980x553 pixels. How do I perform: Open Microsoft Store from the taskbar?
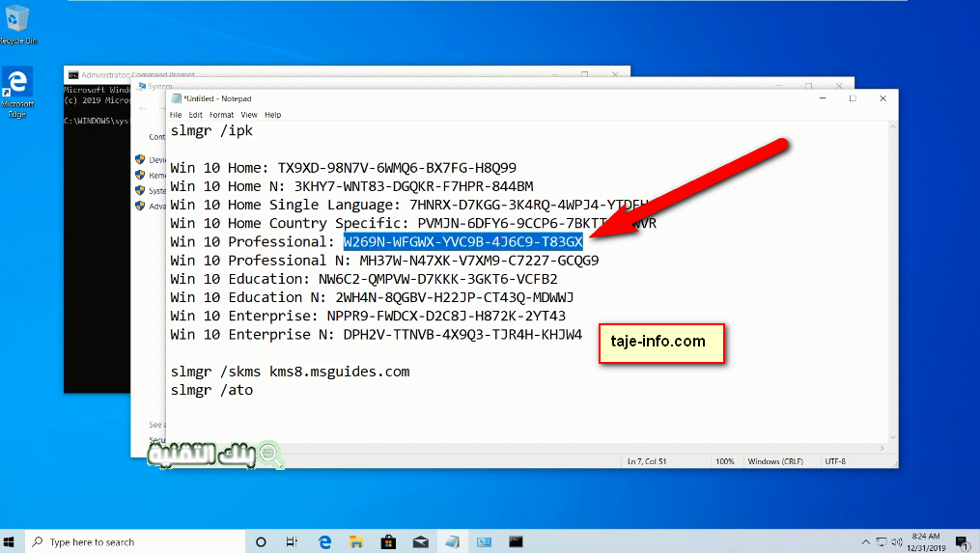coord(388,541)
